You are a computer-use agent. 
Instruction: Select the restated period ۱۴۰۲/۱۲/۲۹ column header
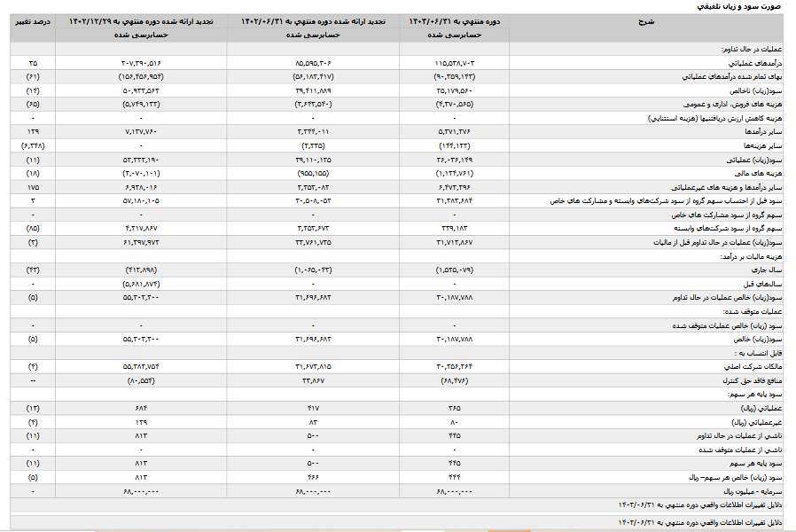[143, 20]
